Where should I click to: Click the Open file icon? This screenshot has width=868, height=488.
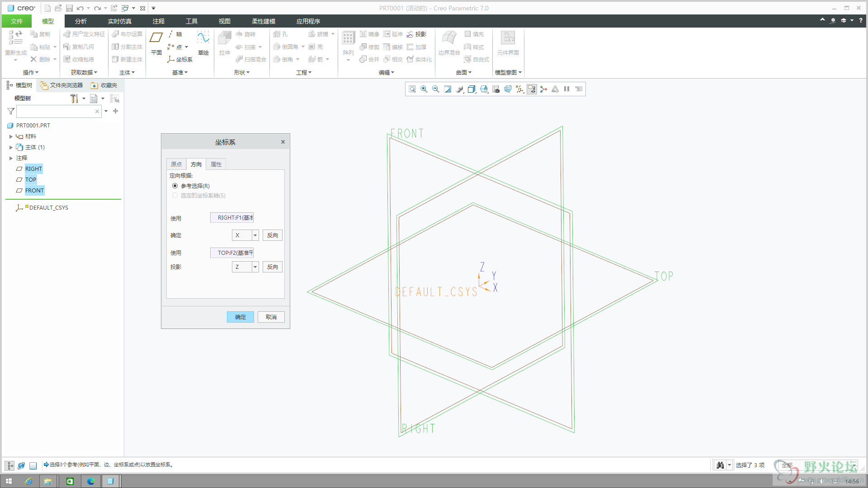click(58, 8)
